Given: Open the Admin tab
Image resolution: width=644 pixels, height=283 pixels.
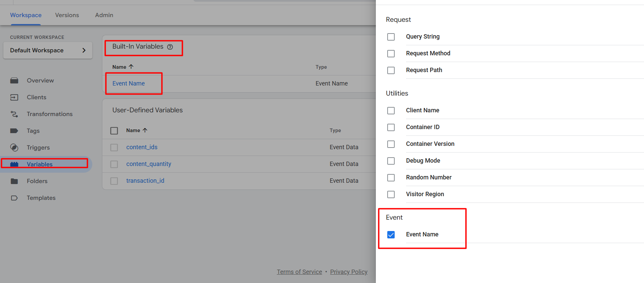Looking at the screenshot, I should [104, 15].
